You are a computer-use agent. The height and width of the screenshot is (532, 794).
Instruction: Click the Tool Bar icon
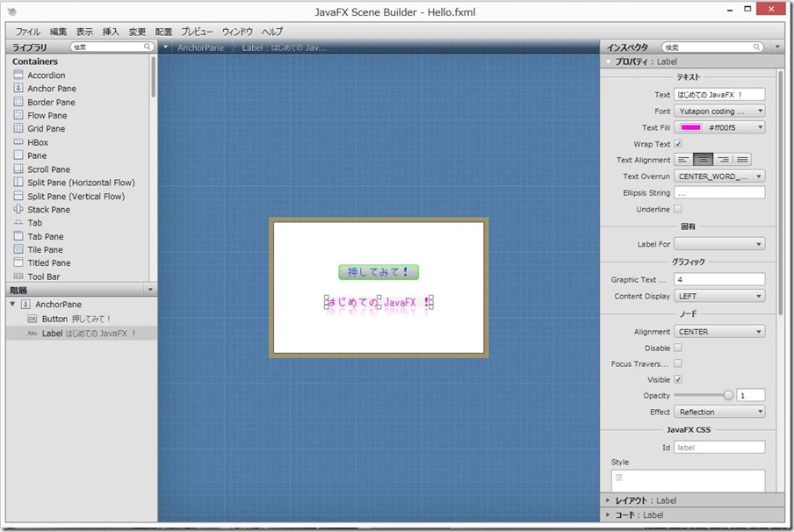click(18, 277)
